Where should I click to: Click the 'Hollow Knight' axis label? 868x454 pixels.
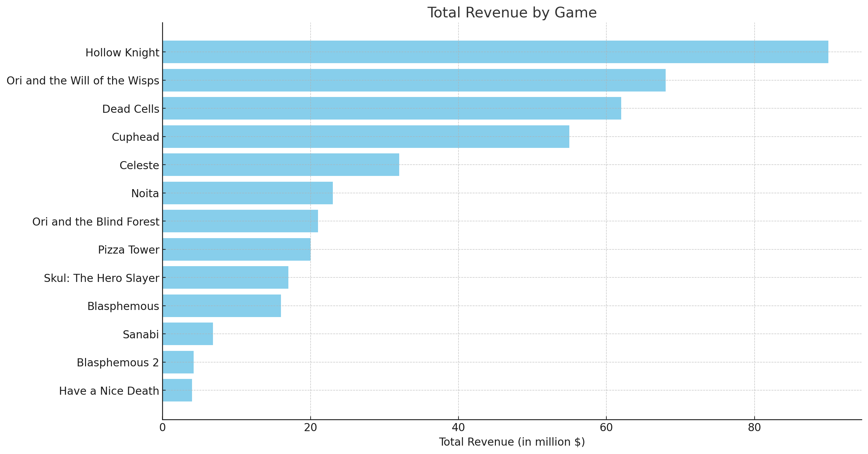pyautogui.click(x=122, y=53)
